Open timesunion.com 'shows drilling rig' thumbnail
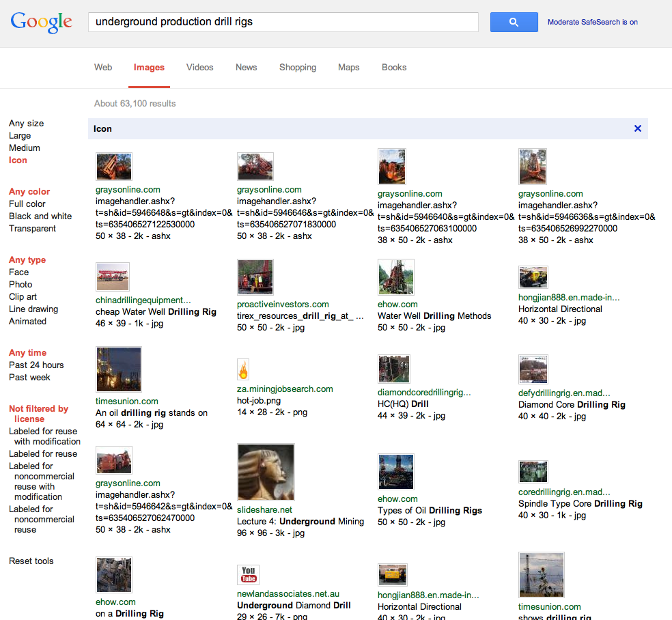672x620 pixels. coord(542,574)
